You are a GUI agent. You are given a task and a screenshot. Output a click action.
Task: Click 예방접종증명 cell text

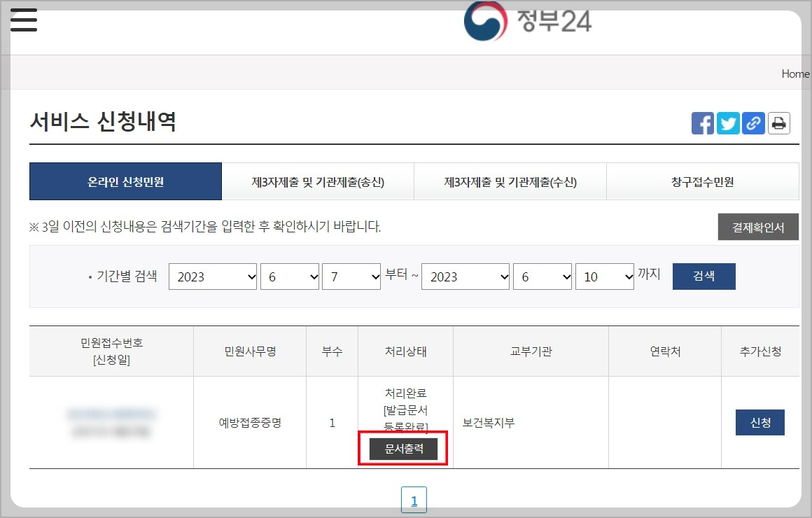pyautogui.click(x=250, y=423)
